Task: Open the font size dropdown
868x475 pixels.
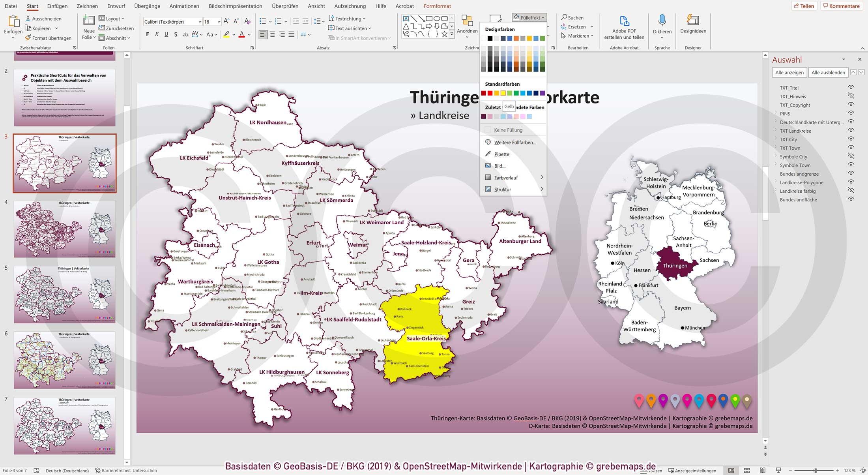Action: [x=219, y=22]
